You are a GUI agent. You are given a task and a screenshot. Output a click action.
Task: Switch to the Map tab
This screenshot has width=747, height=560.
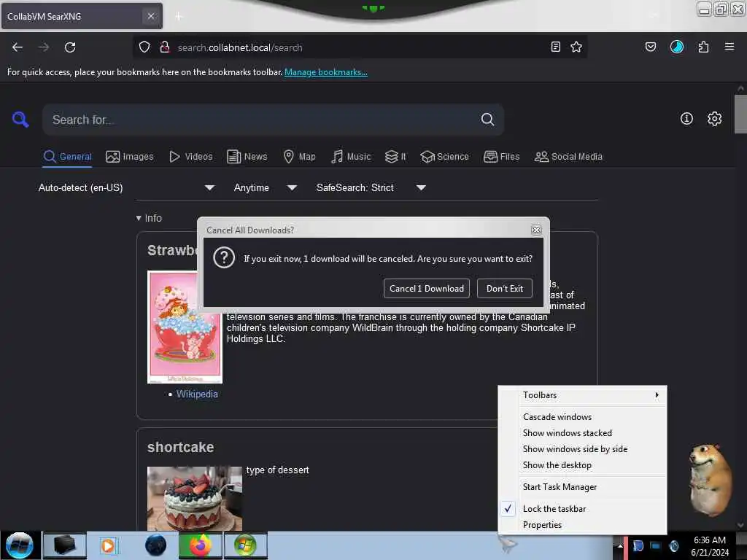[299, 156]
